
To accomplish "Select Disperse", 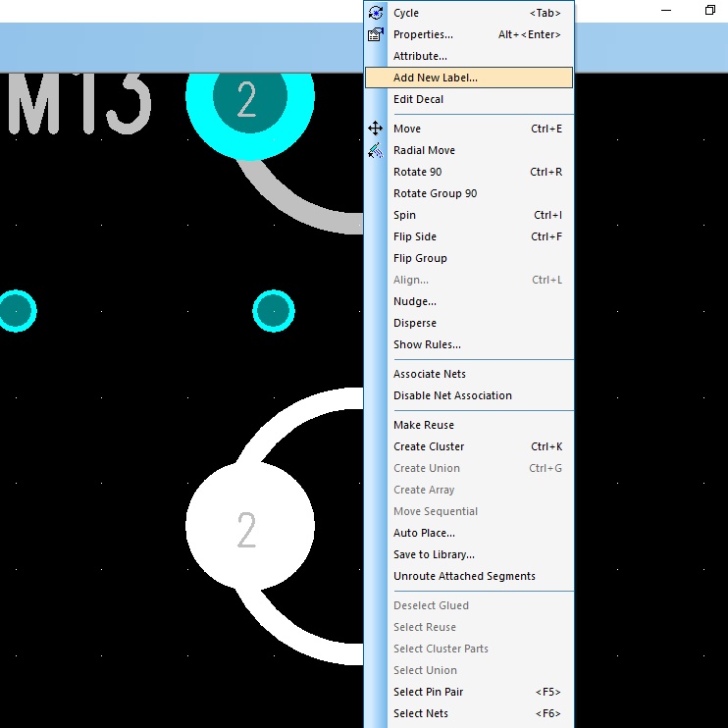I will (x=469, y=323).
